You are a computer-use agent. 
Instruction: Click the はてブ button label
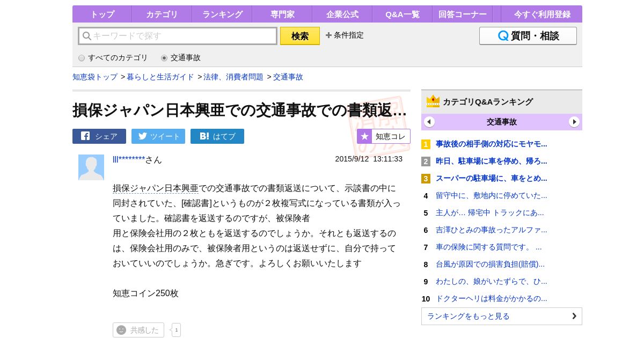224,136
